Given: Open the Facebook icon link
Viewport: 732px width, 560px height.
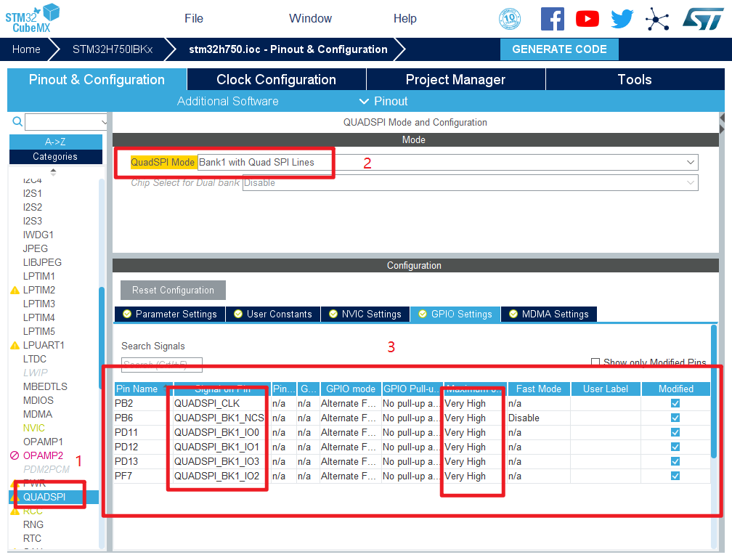Looking at the screenshot, I should coord(552,19).
